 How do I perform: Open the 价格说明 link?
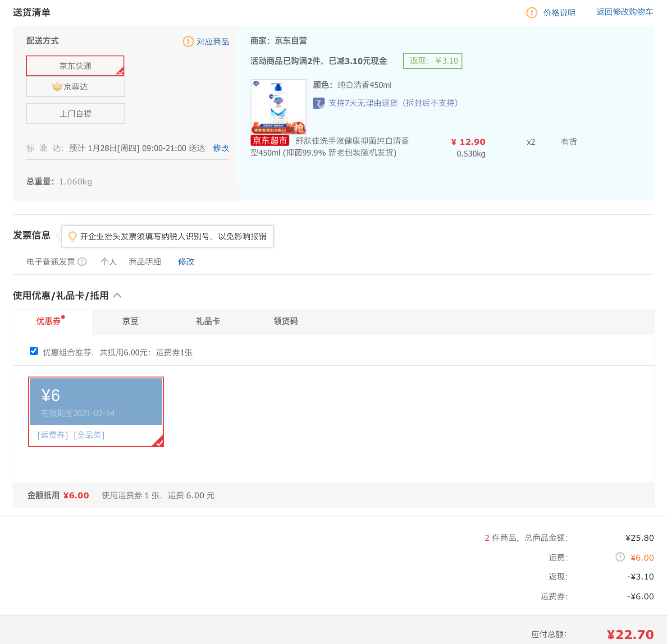pyautogui.click(x=559, y=13)
